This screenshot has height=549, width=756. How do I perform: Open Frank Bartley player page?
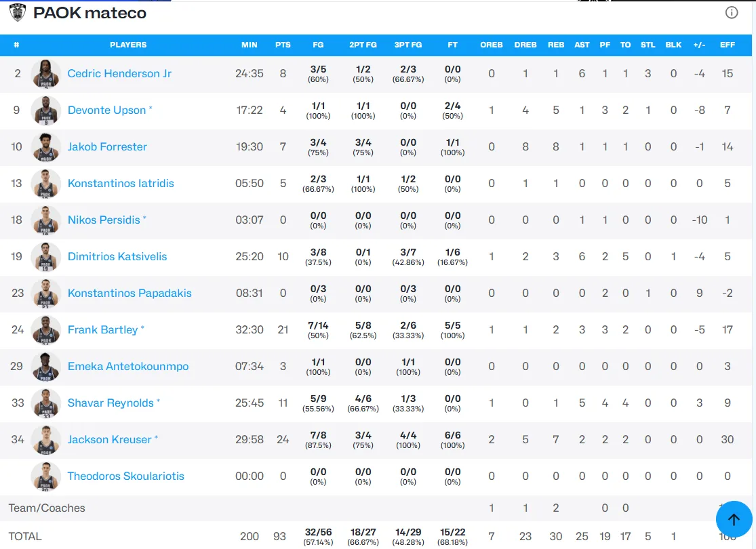tap(102, 329)
